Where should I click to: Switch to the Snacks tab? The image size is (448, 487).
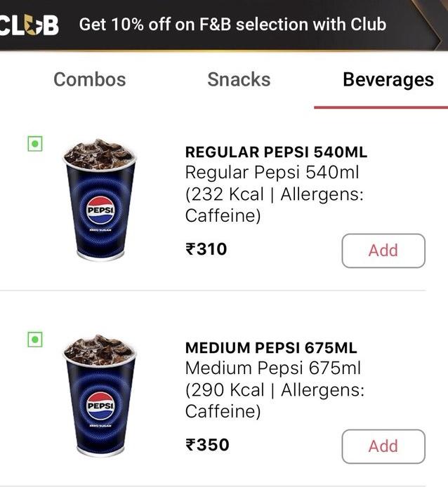pos(239,79)
